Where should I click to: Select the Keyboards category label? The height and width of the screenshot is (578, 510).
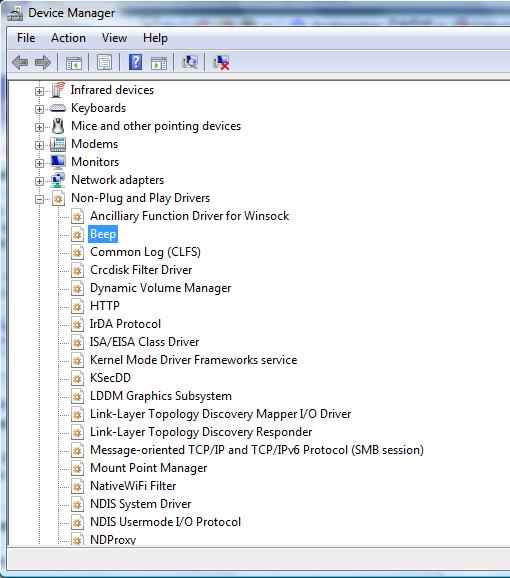(98, 108)
